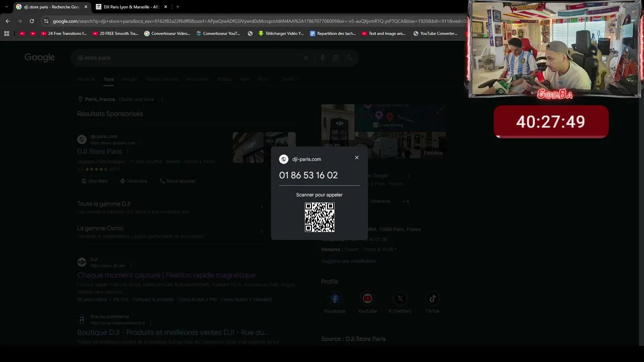
Task: Open the Text and Image ani... bookmark
Action: (383, 34)
